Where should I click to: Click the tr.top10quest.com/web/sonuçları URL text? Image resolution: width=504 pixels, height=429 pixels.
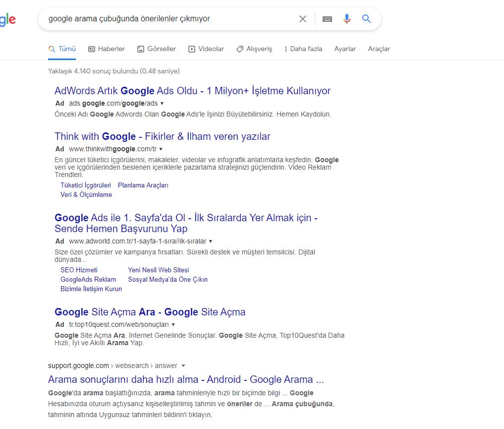pos(119,324)
